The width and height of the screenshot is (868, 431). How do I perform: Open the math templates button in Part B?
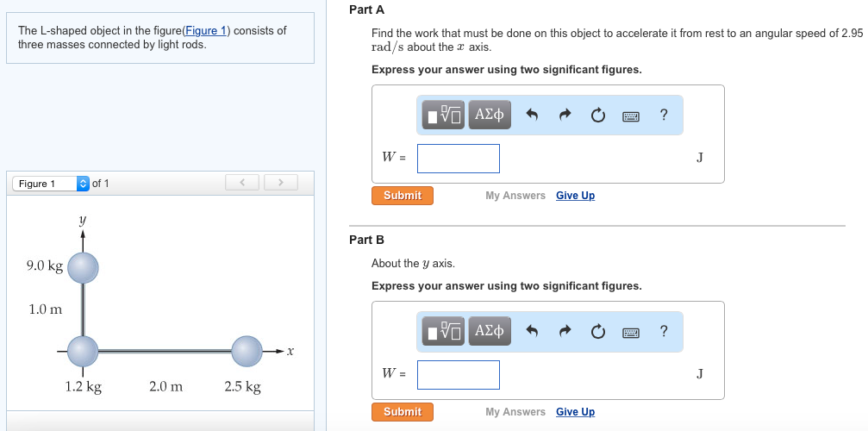point(445,331)
